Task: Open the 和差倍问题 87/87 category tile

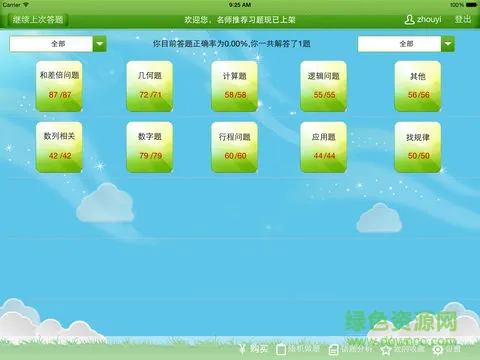Action: tap(59, 86)
